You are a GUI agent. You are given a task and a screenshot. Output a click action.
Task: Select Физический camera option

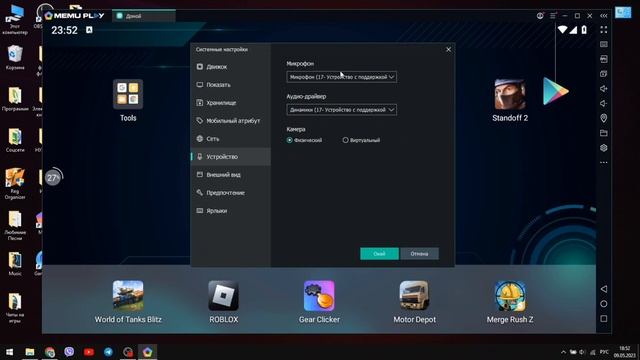pyautogui.click(x=304, y=140)
